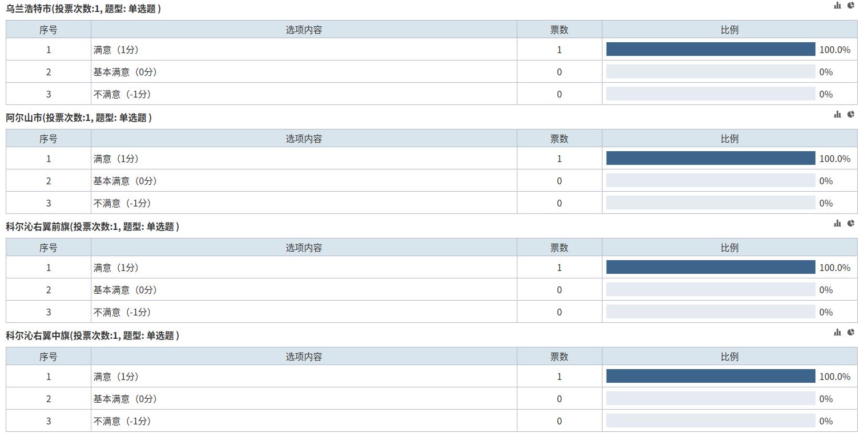Display pie chart for 科尔沁右翼中旗

851,332
